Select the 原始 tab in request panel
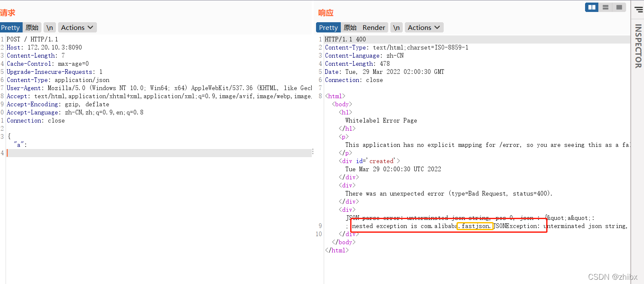The height and width of the screenshot is (284, 644). point(32,27)
